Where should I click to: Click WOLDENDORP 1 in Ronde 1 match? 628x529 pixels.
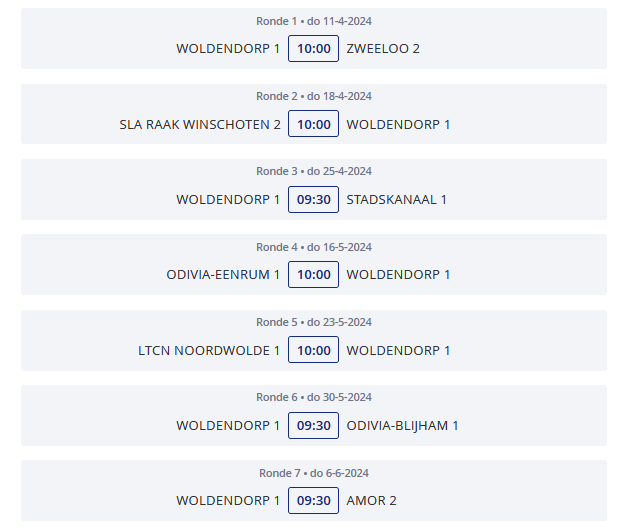(228, 48)
